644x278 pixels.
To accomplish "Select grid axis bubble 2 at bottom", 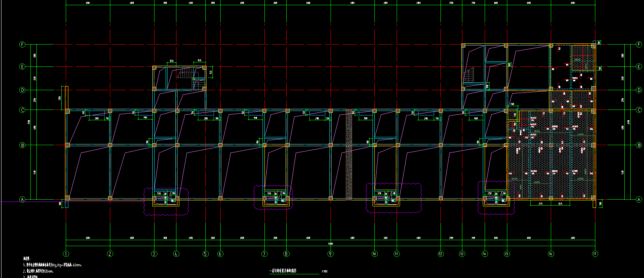I will click(110, 254).
